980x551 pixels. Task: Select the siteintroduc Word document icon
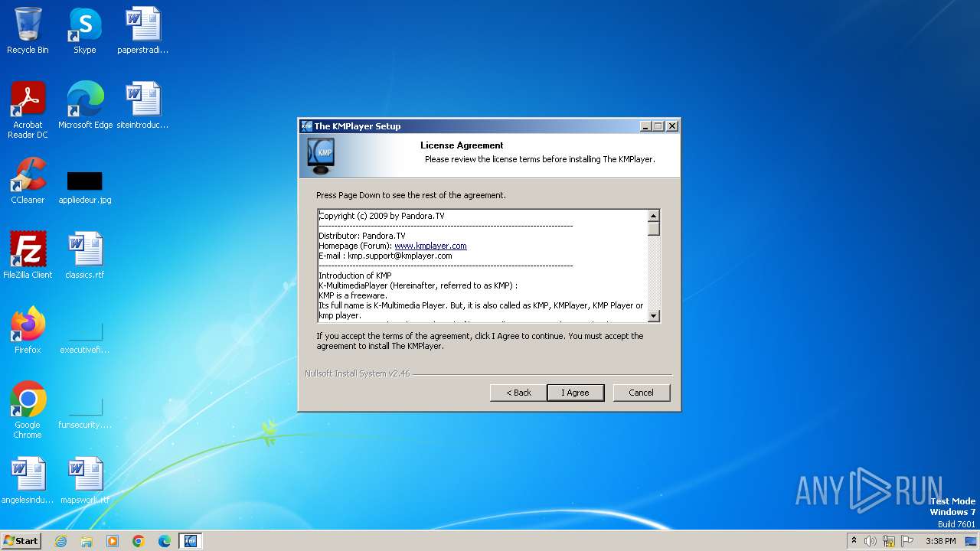pos(142,105)
